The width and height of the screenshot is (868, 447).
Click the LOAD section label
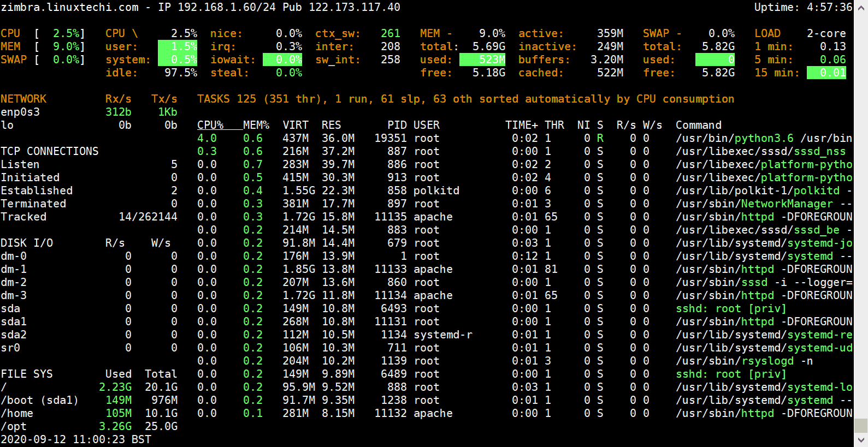pyautogui.click(x=767, y=33)
